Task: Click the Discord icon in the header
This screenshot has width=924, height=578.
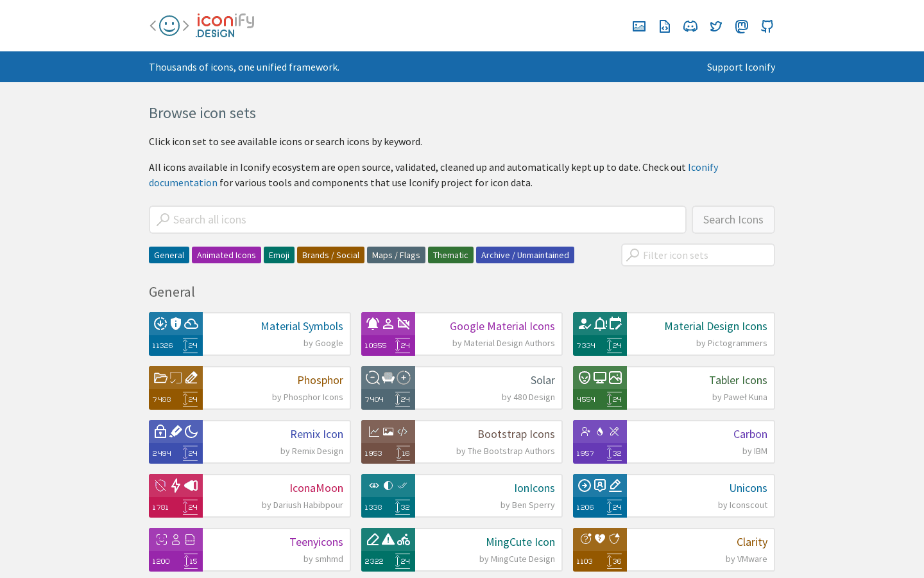Action: [690, 26]
